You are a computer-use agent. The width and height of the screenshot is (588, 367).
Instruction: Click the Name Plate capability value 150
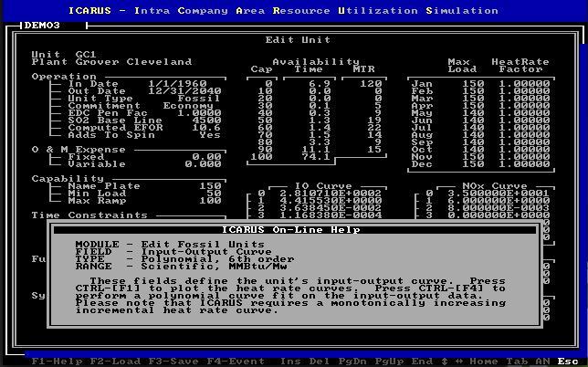pyautogui.click(x=209, y=185)
